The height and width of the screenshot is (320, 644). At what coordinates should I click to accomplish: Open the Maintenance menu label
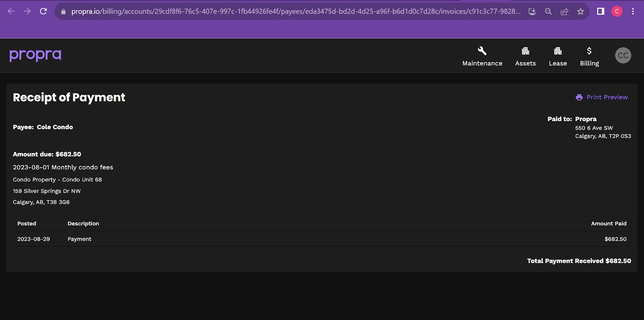482,63
